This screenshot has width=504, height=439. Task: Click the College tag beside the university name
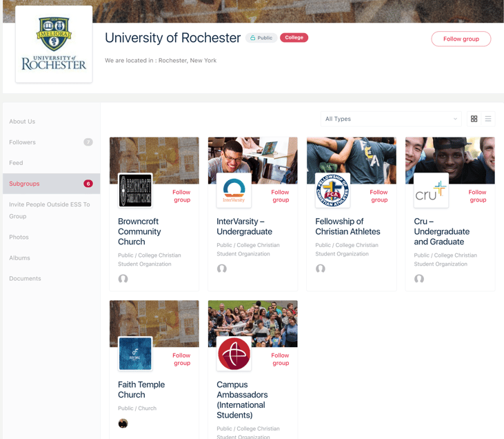[x=294, y=38]
